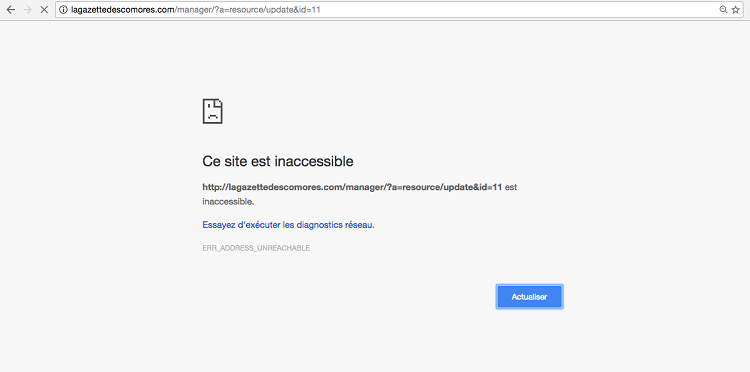750x372 pixels.
Task: Bookmark this page with the star icon
Action: (736, 10)
